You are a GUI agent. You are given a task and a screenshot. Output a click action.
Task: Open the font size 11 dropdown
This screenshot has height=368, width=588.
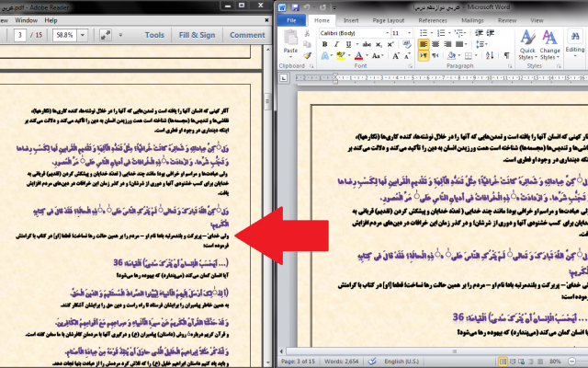(x=409, y=33)
